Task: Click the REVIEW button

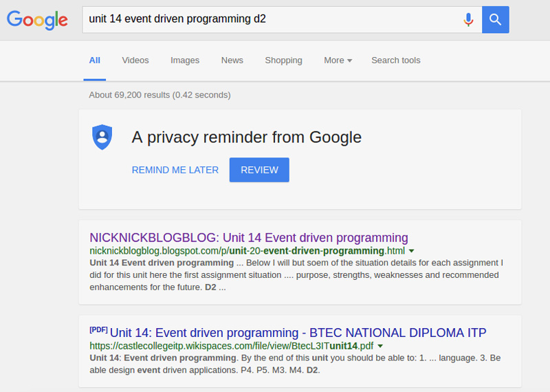Action: (x=259, y=170)
